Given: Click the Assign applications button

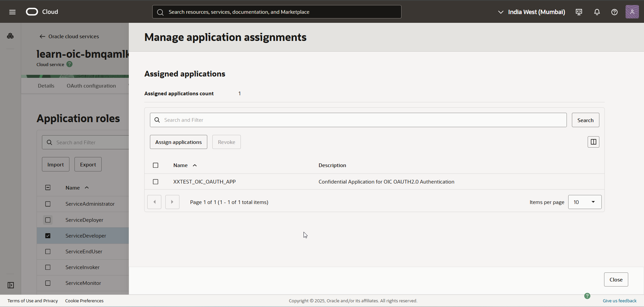Looking at the screenshot, I should coord(178,142).
